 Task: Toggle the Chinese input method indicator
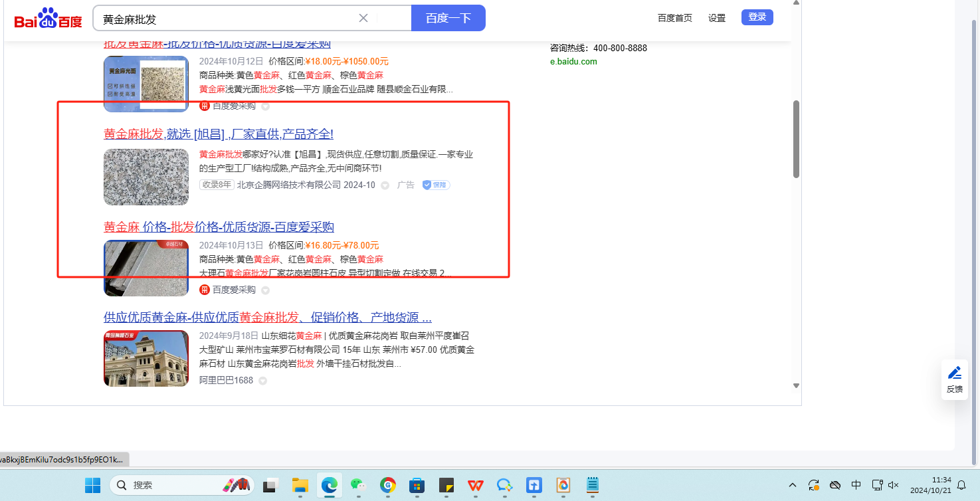(856, 485)
